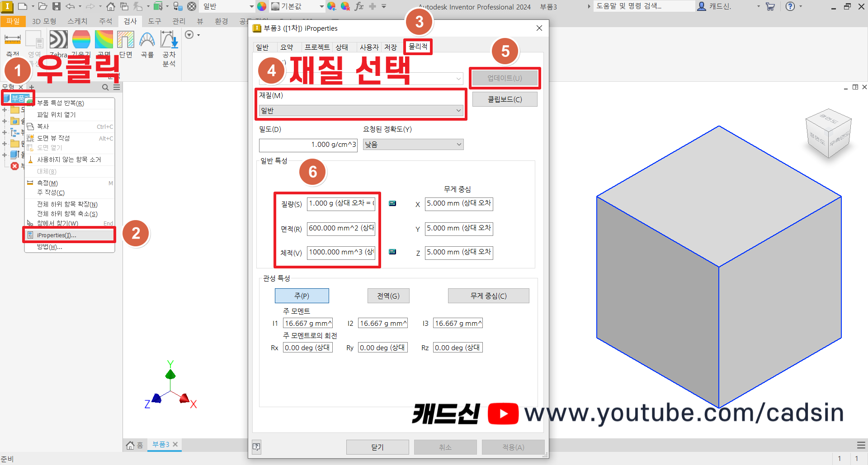
Task: Open the Draft (기울기) analysis tool
Action: click(x=81, y=44)
